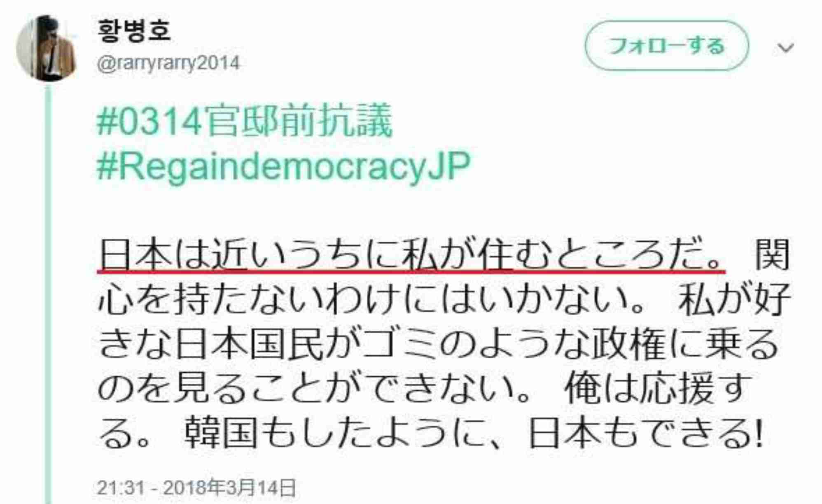Click the word 関 at line end

pyautogui.click(x=772, y=255)
